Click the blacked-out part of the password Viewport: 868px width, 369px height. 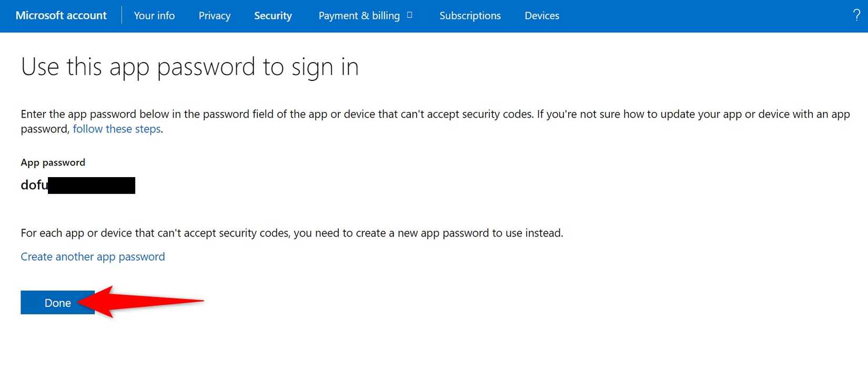[92, 186]
